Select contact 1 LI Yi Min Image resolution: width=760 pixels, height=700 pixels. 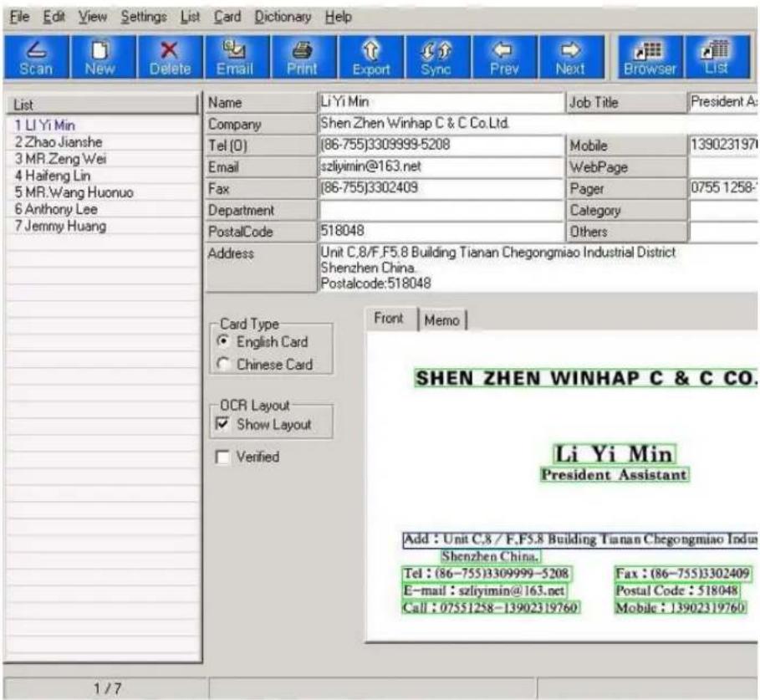[103, 125]
